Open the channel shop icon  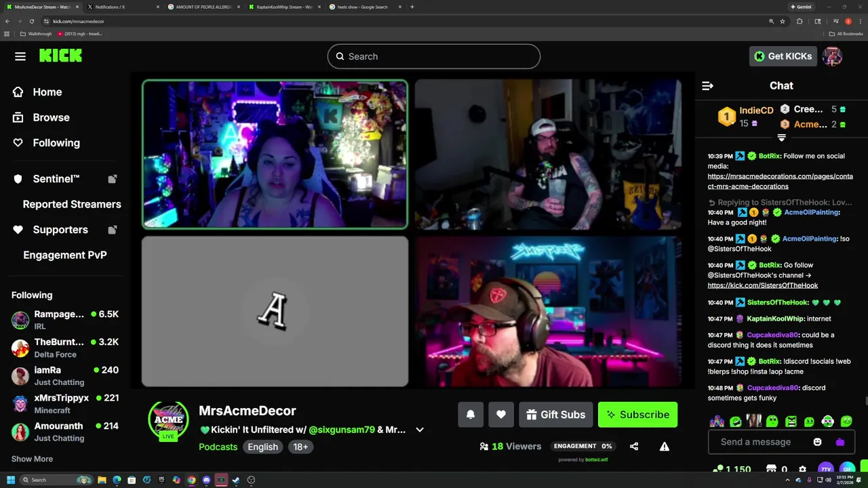point(771,469)
